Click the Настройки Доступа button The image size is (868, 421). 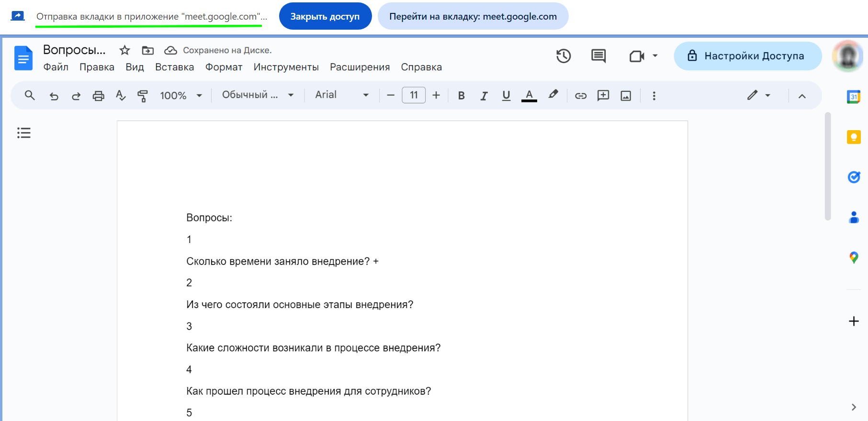748,56
